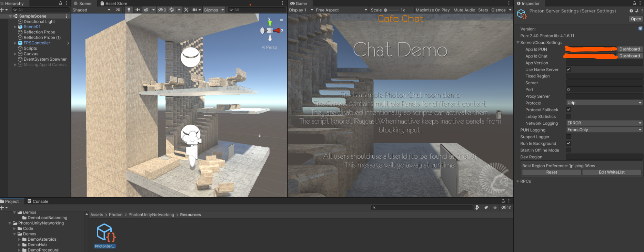Click the search-by-label tag icon in Project
The height and width of the screenshot is (252, 644).
[x=486, y=208]
